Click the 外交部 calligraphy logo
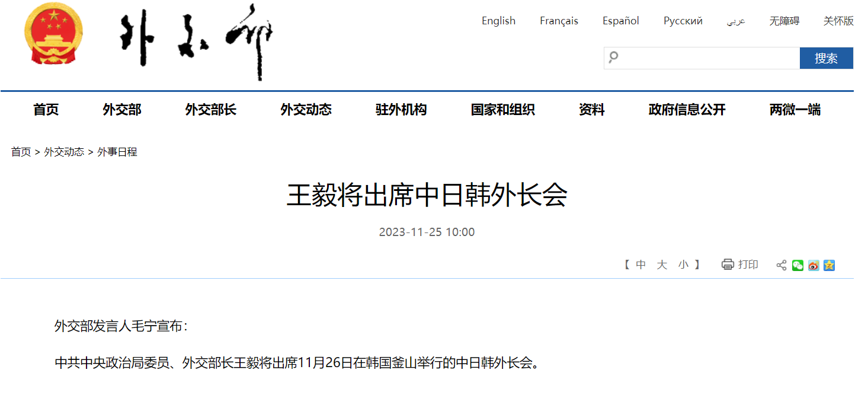 196,42
